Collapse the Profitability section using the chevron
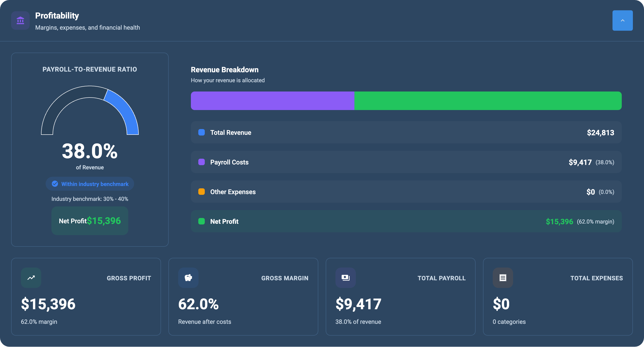644x347 pixels. tap(622, 20)
